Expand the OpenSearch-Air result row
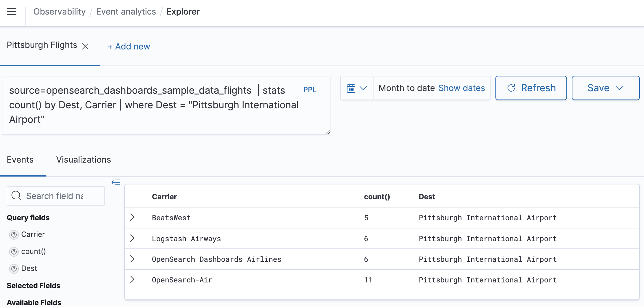The height and width of the screenshot is (307, 644). pyautogui.click(x=132, y=279)
